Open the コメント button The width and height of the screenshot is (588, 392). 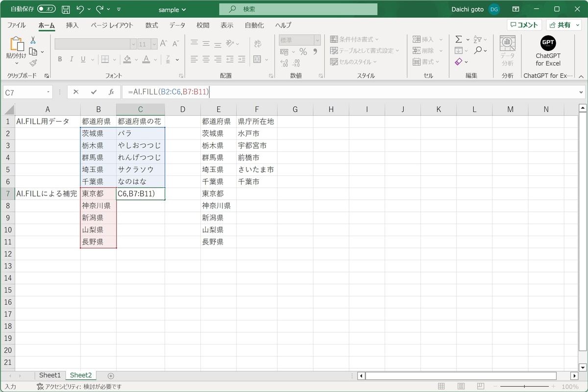point(524,25)
